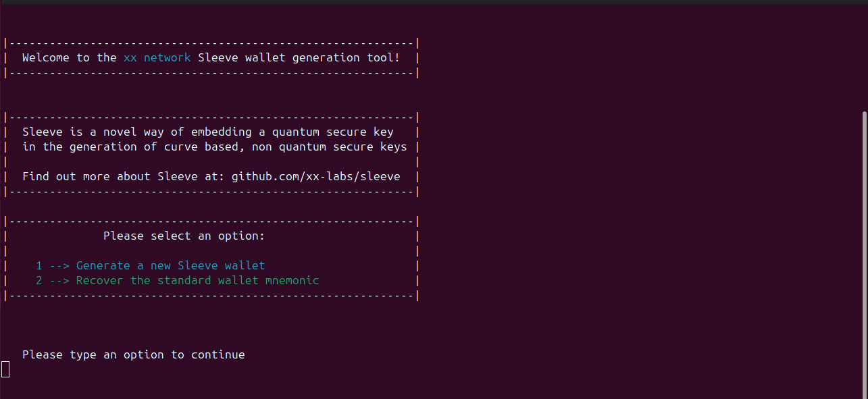Click the "in the generation of curve based" line
The image size is (868, 399).
[x=214, y=147]
